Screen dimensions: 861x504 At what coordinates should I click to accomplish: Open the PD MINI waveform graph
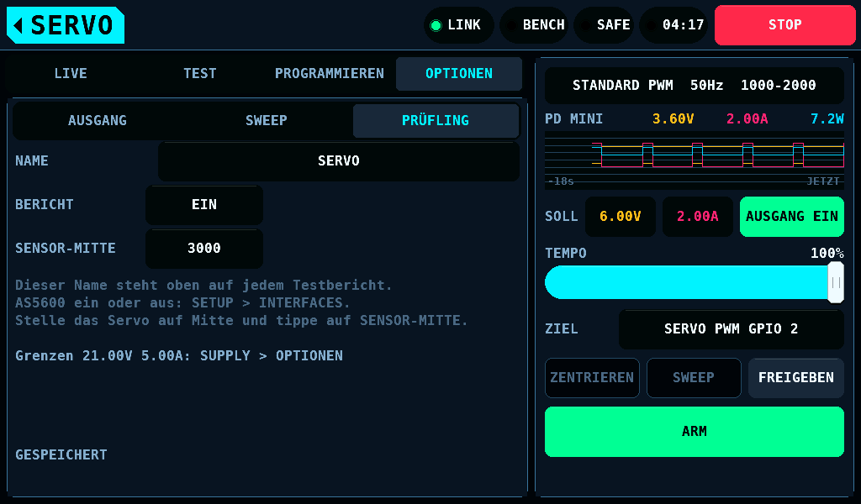(x=694, y=160)
